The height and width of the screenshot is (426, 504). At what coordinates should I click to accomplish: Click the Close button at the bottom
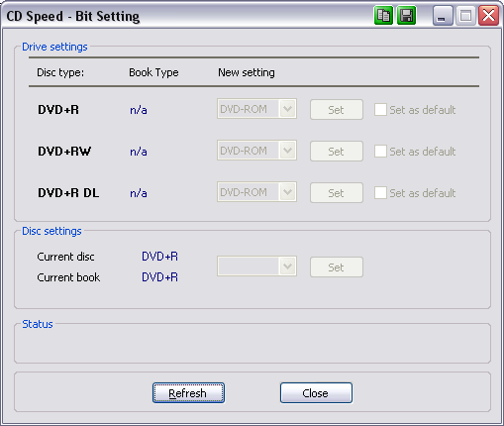pyautogui.click(x=316, y=393)
